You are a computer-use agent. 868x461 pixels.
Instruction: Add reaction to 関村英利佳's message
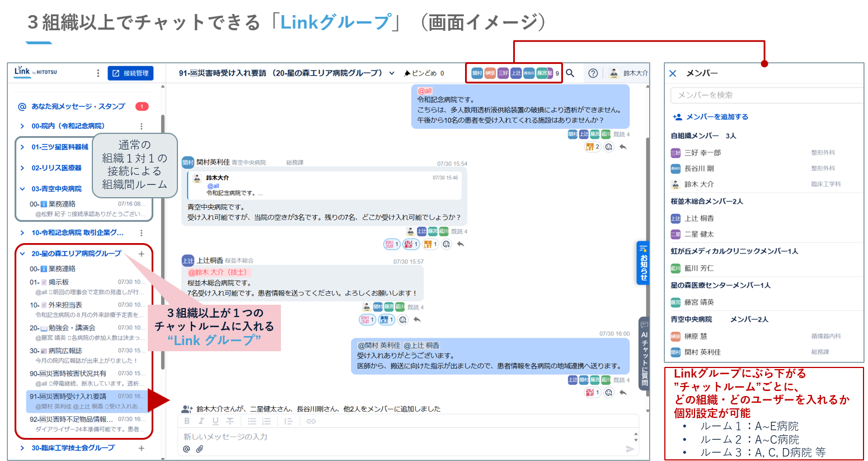coord(446,244)
